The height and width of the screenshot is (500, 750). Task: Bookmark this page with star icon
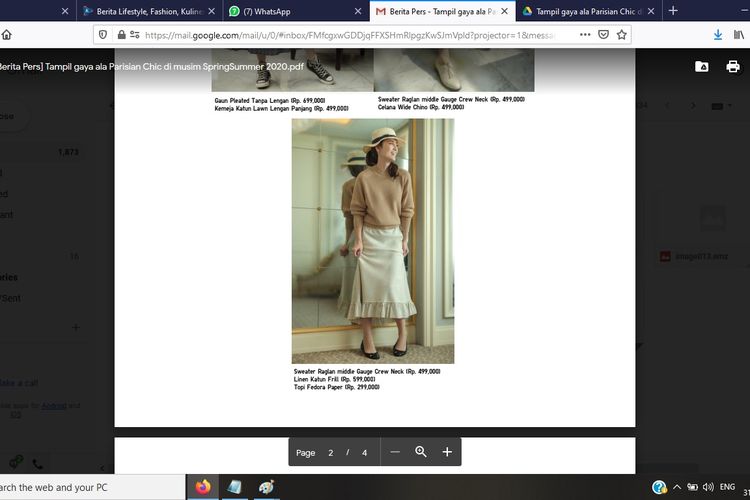tap(621, 34)
